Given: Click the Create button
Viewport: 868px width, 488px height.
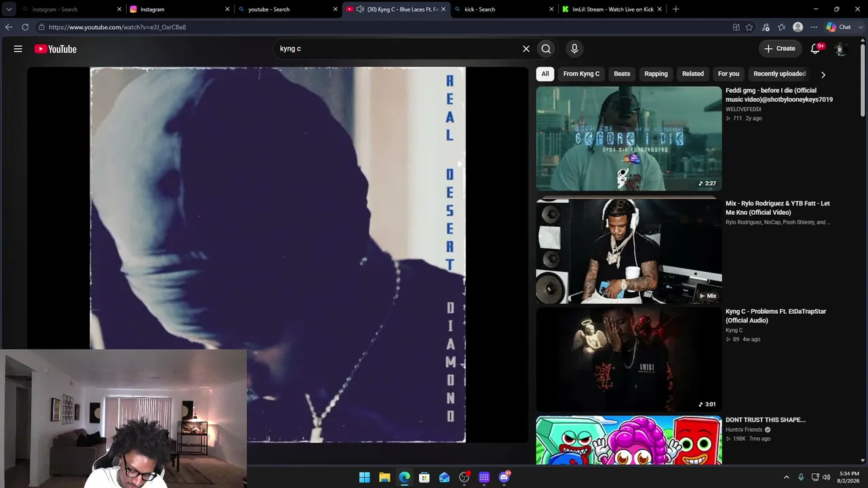Looking at the screenshot, I should pyautogui.click(x=780, y=49).
